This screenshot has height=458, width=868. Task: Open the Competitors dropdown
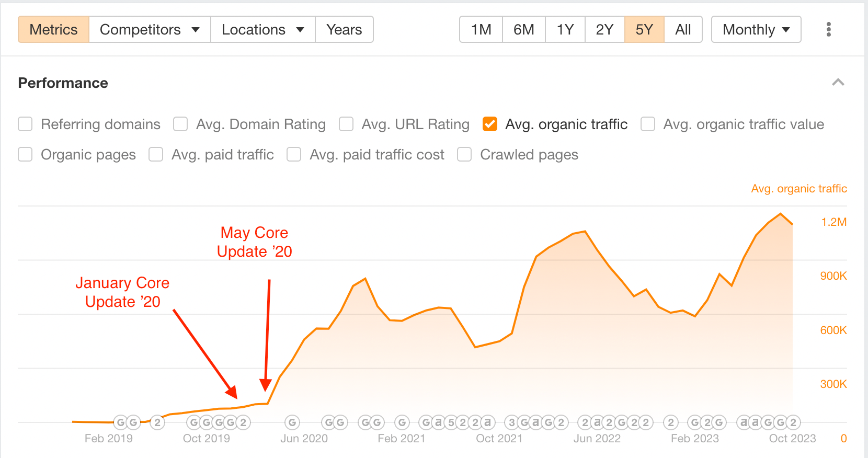point(150,29)
